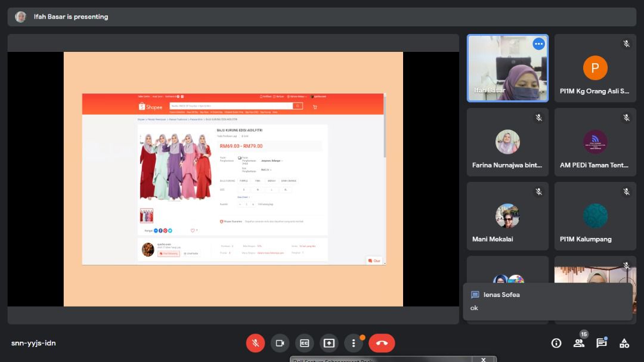Click the Present now icon
This screenshot has width=644, height=362.
click(x=329, y=343)
